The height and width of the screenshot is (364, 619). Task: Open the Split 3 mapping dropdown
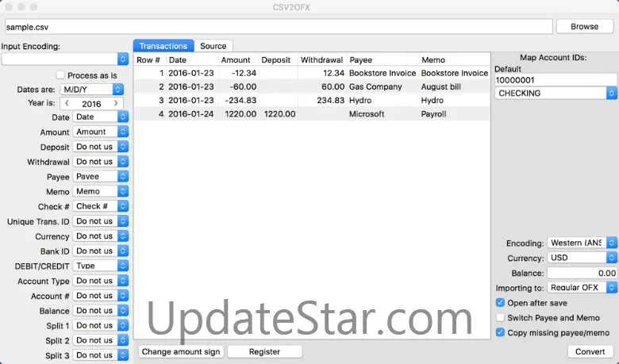pos(101,355)
